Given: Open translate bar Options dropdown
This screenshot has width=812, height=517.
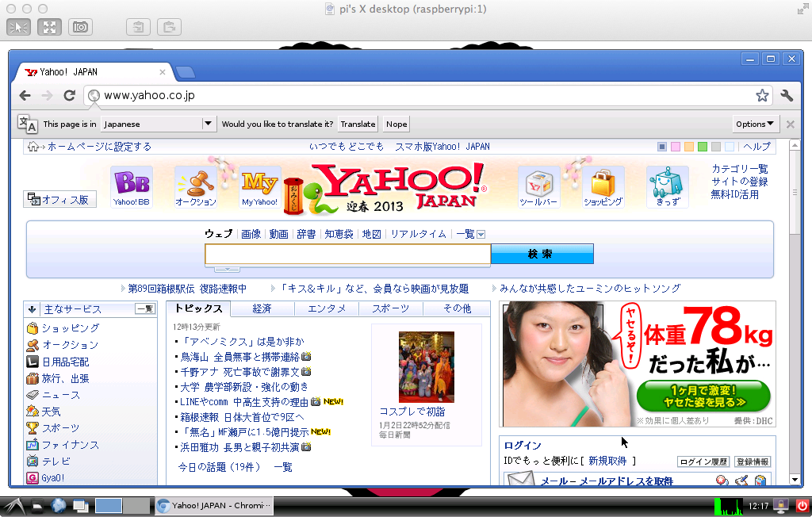Looking at the screenshot, I should 755,124.
